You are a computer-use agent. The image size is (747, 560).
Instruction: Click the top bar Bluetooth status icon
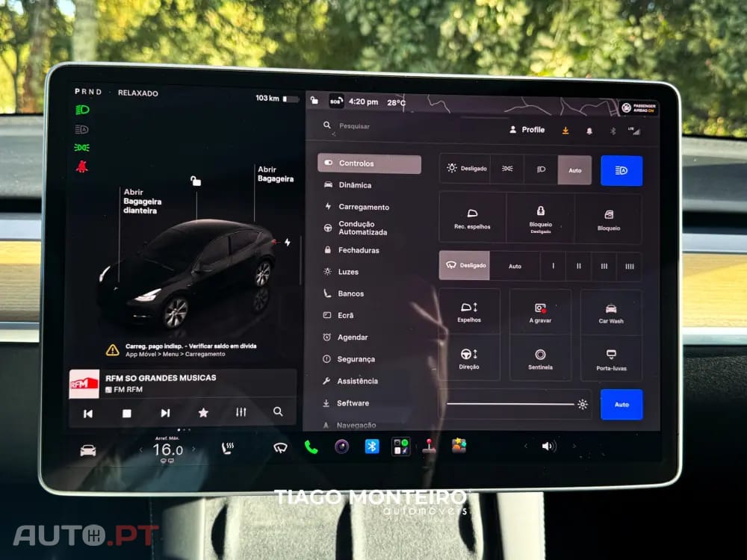(x=613, y=131)
